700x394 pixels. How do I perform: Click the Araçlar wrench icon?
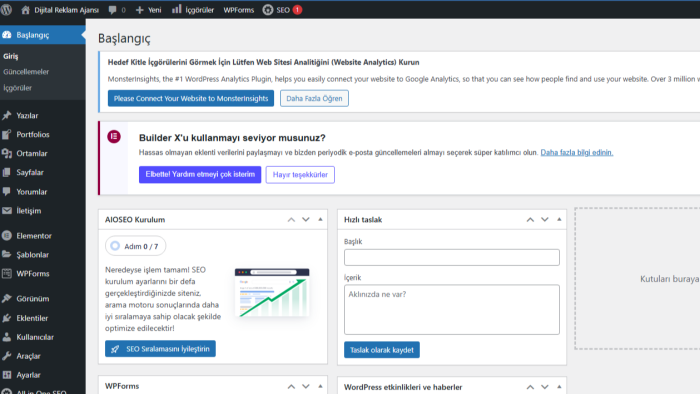[7, 356]
